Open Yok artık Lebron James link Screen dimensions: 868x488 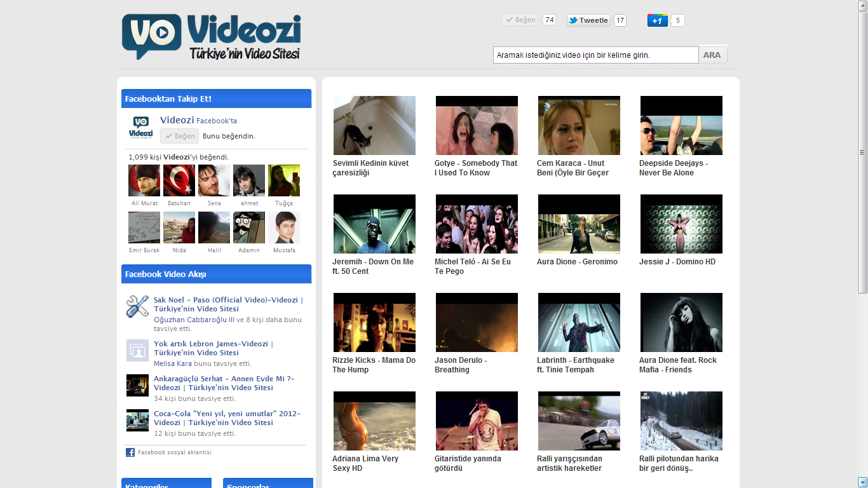point(214,348)
